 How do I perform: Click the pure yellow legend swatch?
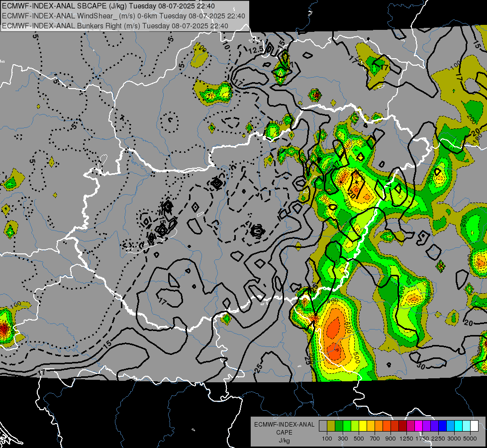363,426
